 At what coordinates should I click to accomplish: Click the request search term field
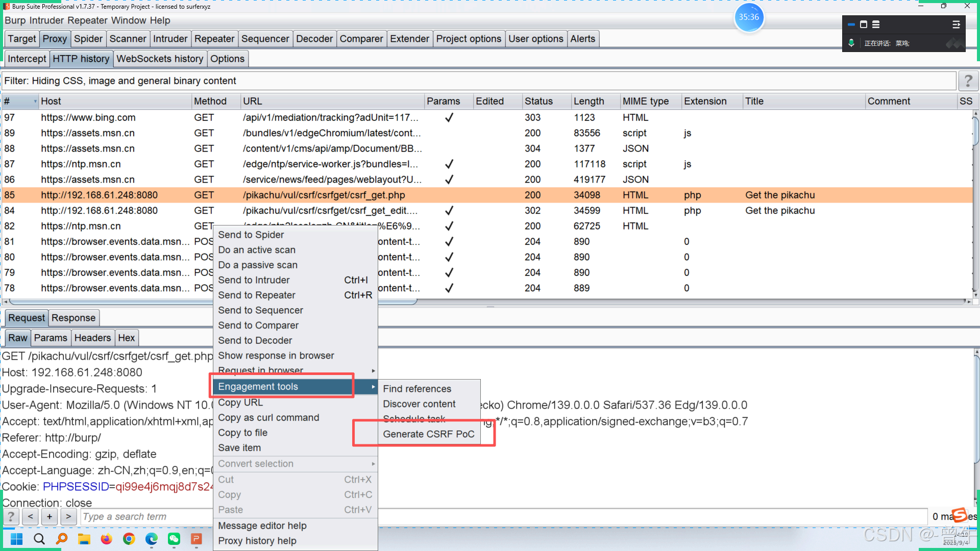(x=147, y=517)
